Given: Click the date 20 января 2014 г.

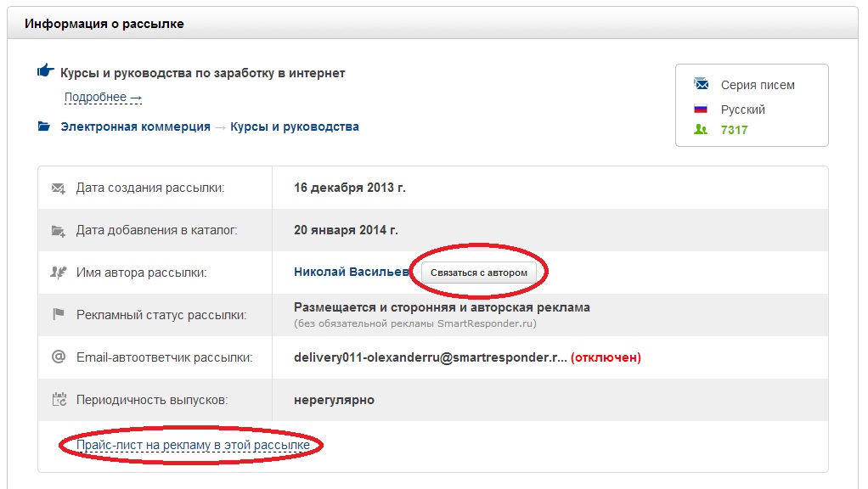Looking at the screenshot, I should [346, 229].
